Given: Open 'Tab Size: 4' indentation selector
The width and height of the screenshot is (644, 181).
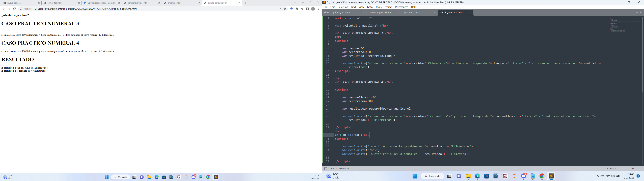Looking at the screenshot, I should 611,168.
